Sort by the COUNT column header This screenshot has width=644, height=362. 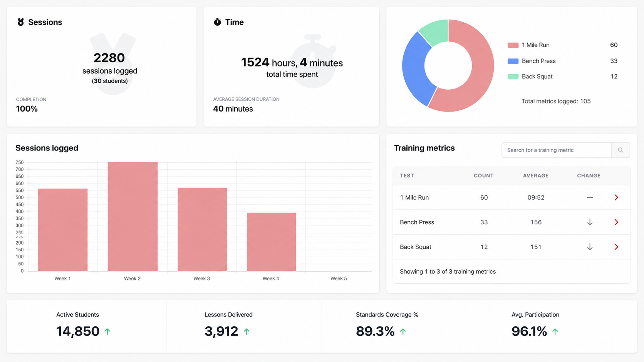tap(484, 175)
